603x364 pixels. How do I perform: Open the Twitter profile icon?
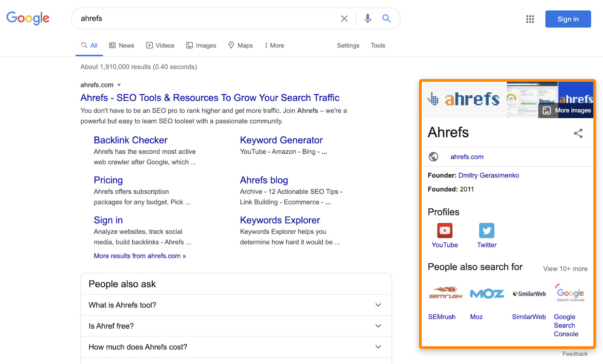(x=487, y=230)
